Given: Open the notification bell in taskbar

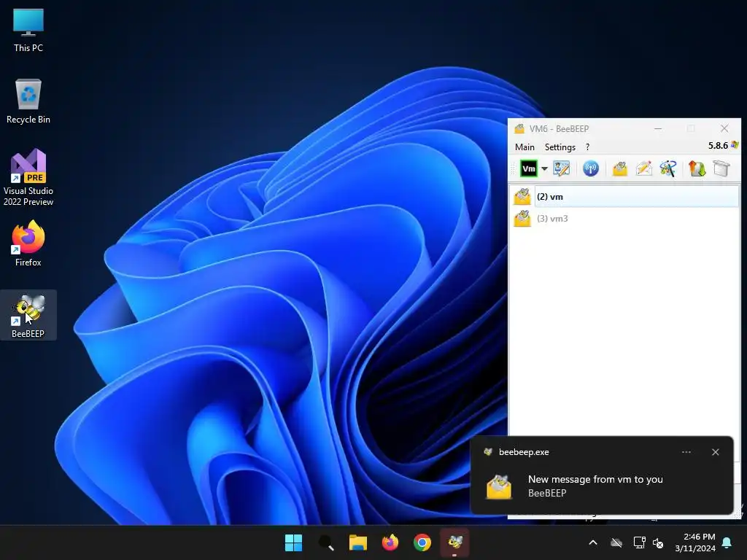Looking at the screenshot, I should click(727, 542).
